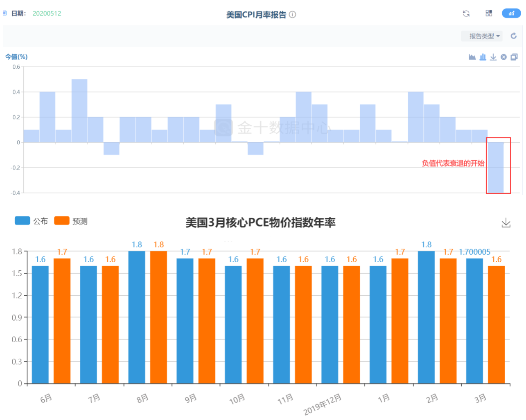
Task: Click the 11月 axis label
Action: click(285, 399)
